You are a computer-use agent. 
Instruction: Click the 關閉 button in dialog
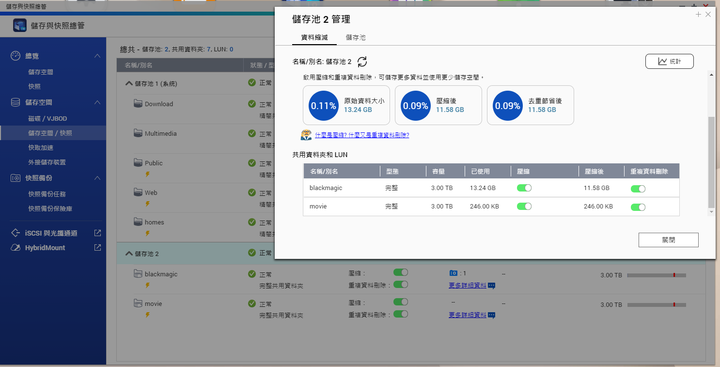pos(668,240)
